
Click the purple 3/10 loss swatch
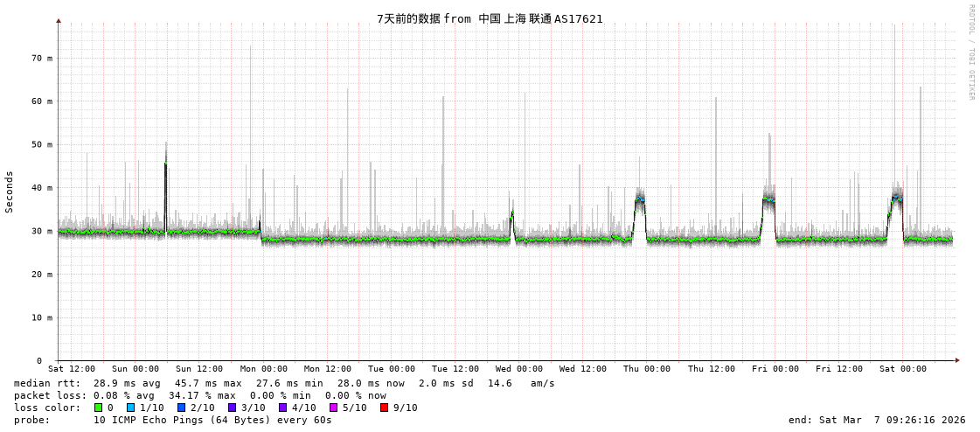click(232, 408)
